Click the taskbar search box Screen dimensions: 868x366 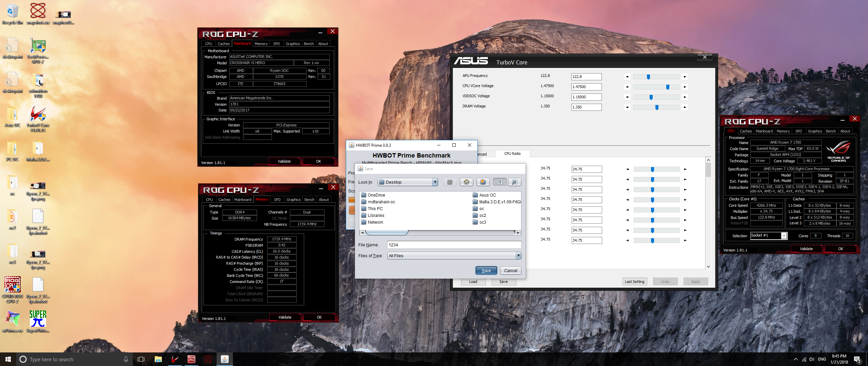pos(74,359)
